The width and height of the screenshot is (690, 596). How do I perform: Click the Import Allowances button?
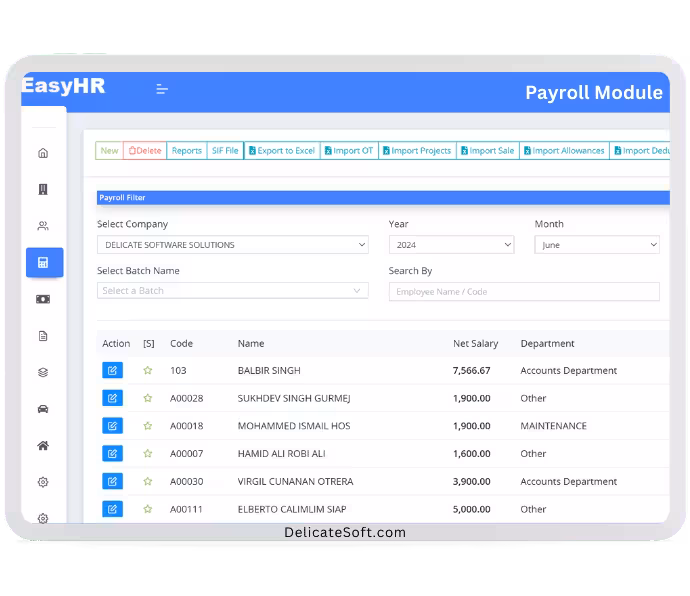(565, 151)
